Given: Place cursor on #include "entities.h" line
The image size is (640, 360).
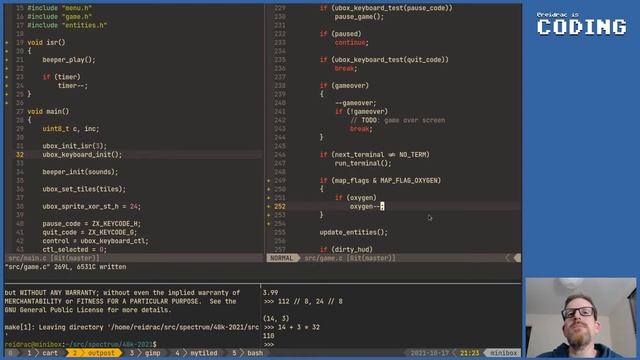Looking at the screenshot, I should [x=67, y=25].
